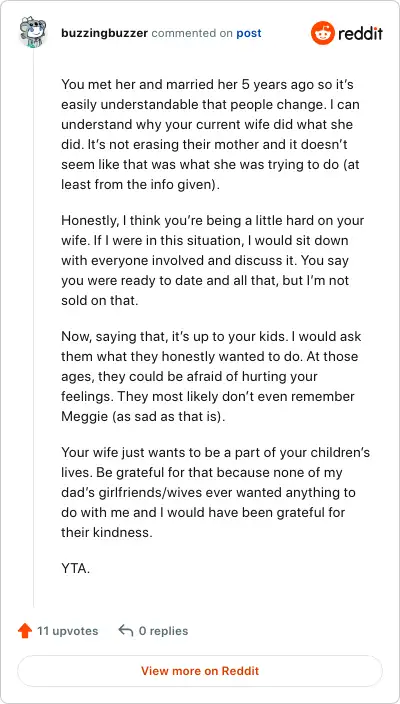Viewport: 400px width, 704px height.
Task: Click the "YTA." verdict line
Action: coord(76,569)
